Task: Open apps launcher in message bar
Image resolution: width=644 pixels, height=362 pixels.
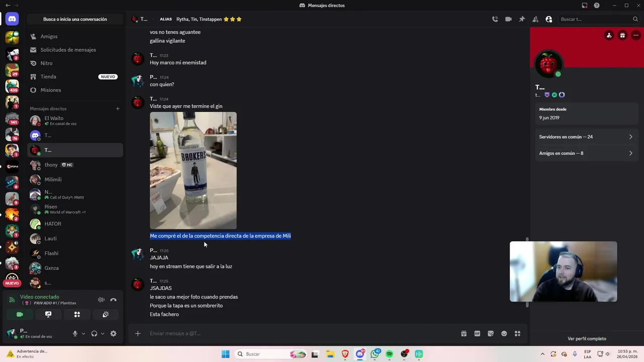Action: (518, 333)
